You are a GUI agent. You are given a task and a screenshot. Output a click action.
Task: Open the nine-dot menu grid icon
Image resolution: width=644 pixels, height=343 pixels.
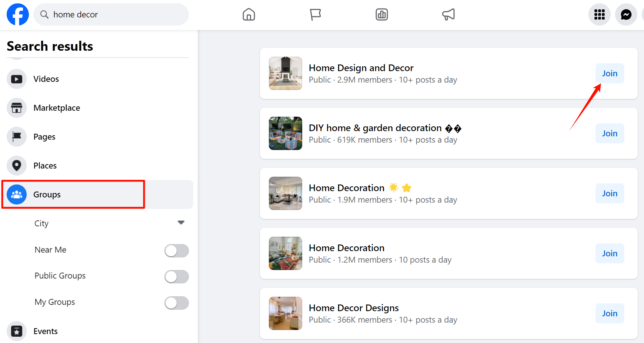coord(599,14)
